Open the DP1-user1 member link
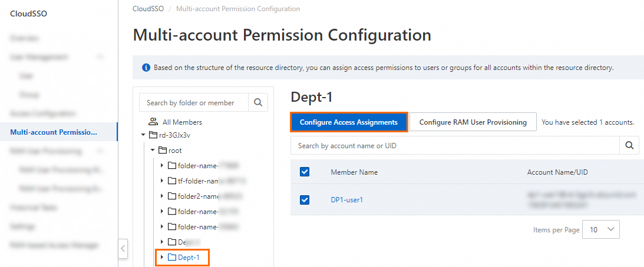 346,199
